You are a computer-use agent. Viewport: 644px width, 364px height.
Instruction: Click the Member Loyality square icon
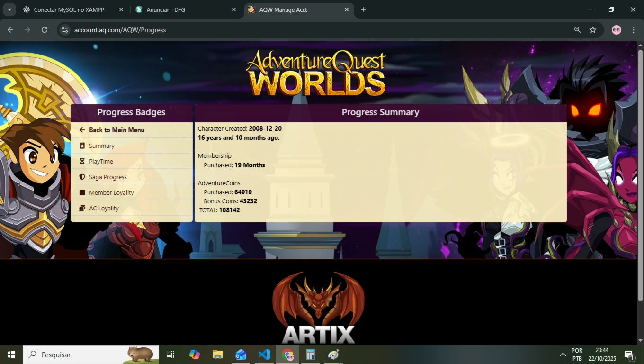pos(82,193)
